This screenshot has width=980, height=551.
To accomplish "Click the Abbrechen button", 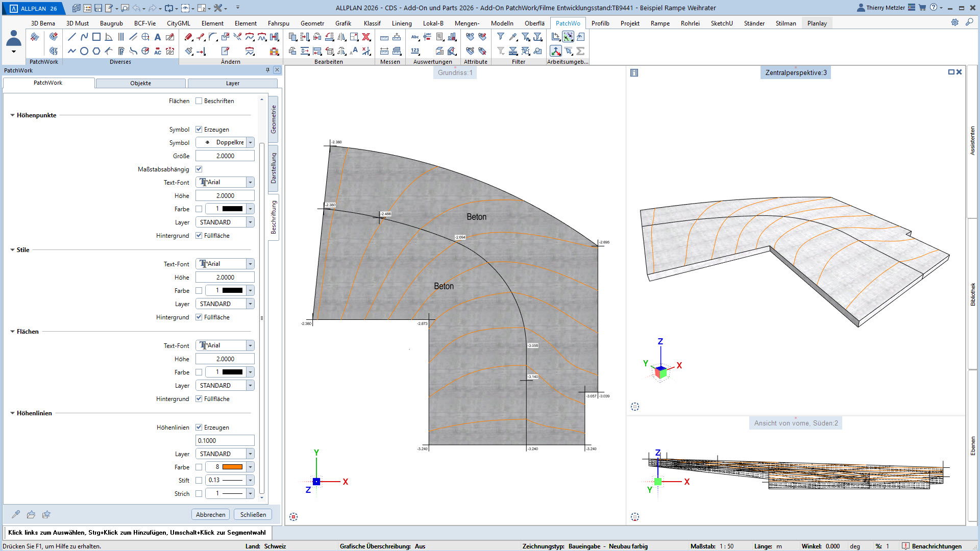I will tap(210, 514).
